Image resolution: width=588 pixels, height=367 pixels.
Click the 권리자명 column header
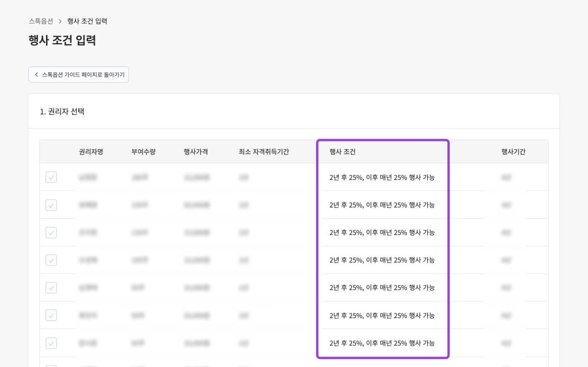(91, 152)
